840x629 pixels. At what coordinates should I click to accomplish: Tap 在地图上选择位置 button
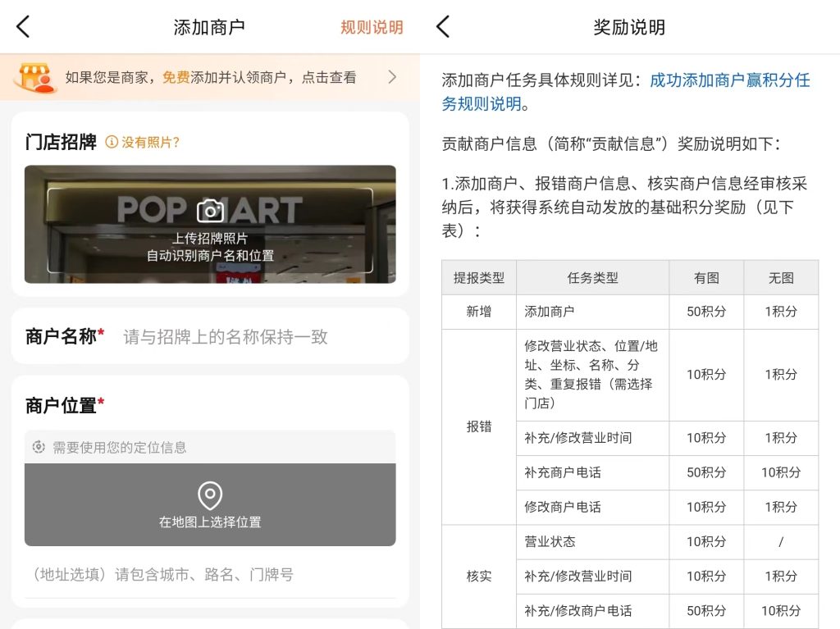pyautogui.click(x=210, y=504)
